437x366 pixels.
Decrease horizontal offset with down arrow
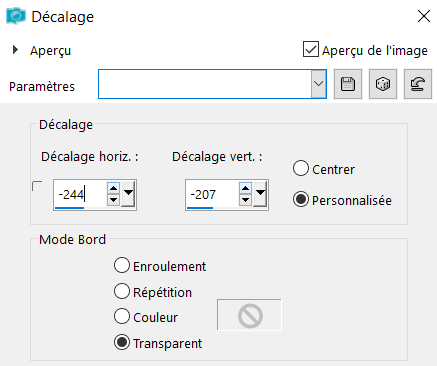pos(113,200)
